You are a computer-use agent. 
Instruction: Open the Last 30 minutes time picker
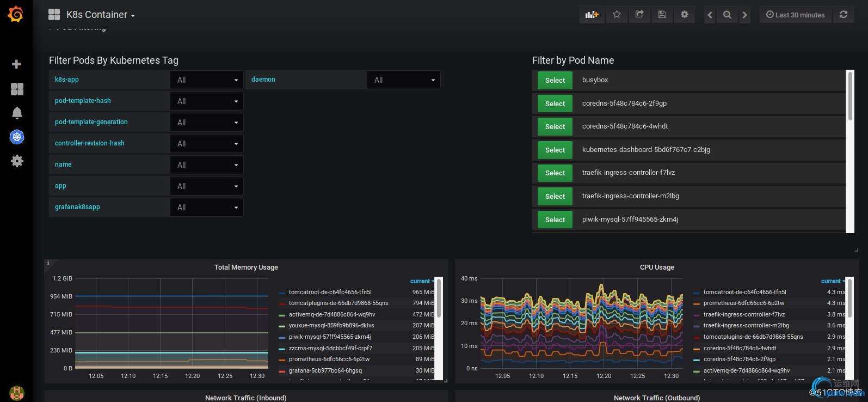pos(796,15)
